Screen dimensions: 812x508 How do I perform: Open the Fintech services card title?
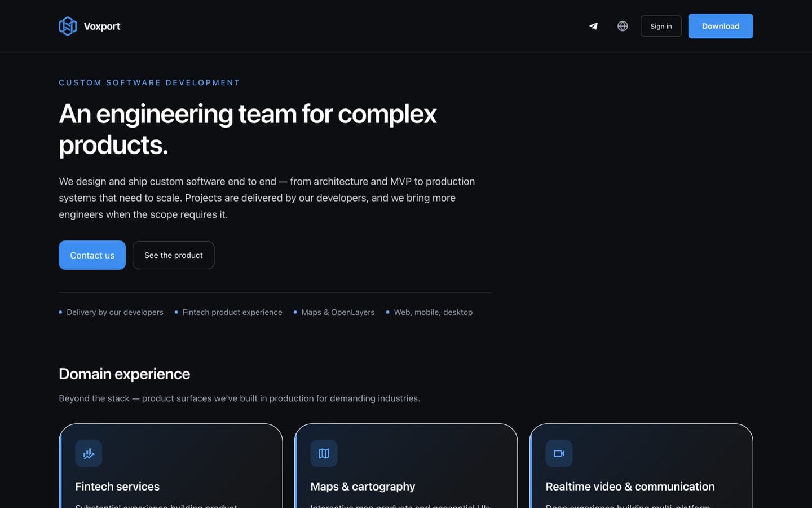[x=117, y=487]
